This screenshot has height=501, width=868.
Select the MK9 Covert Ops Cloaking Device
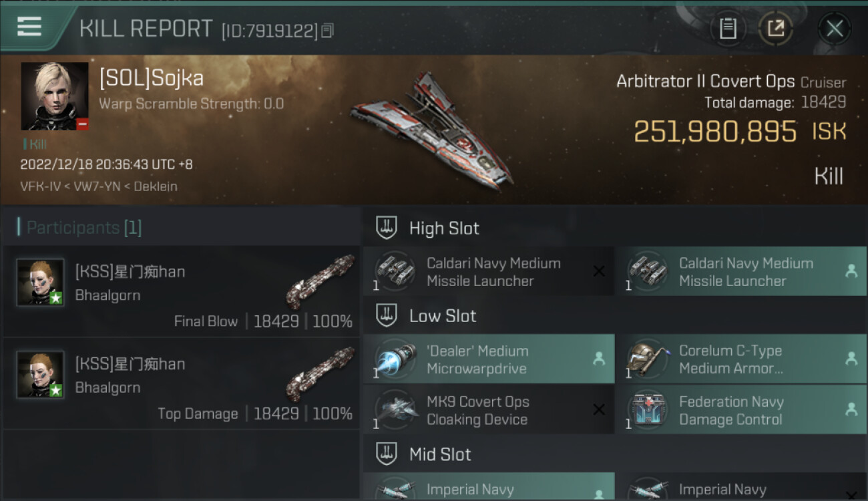click(489, 411)
